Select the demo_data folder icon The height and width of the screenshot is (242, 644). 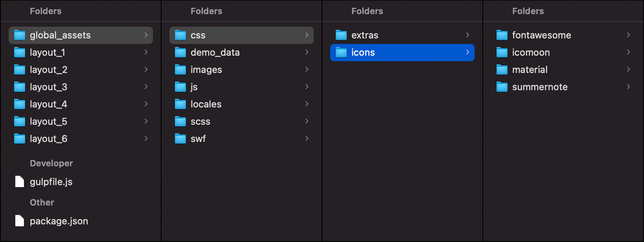click(180, 53)
